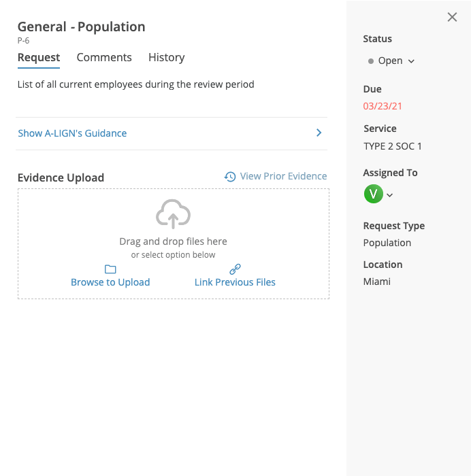Viewport: 471px width, 476px height.
Task: Open the Status dropdown showing Open
Action: coord(393,61)
